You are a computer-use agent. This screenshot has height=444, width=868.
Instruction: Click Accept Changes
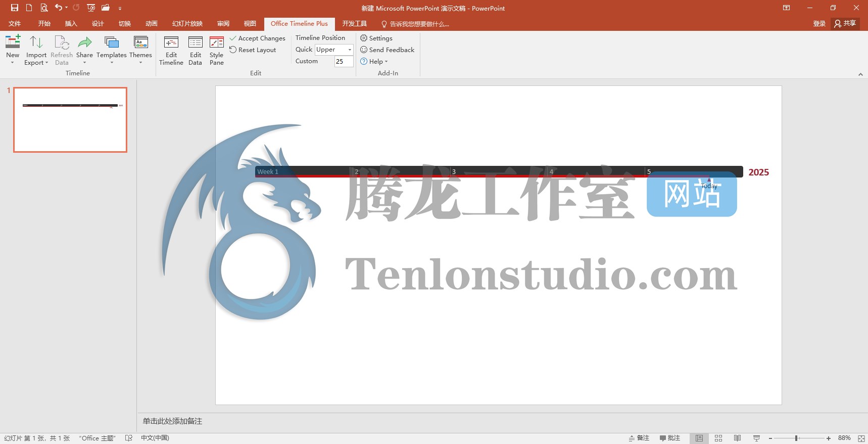click(x=257, y=38)
